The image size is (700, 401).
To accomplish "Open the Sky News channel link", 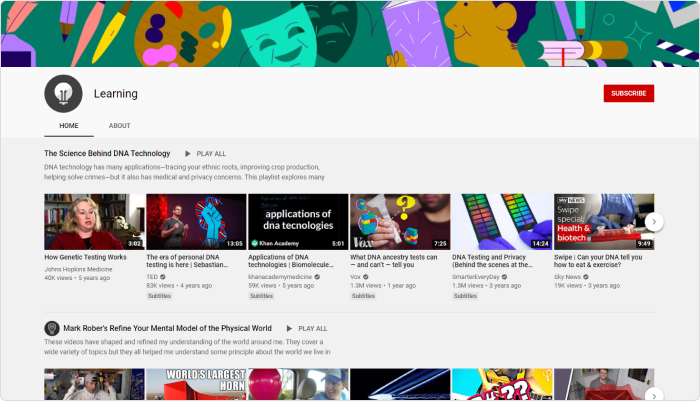I will [x=567, y=277].
